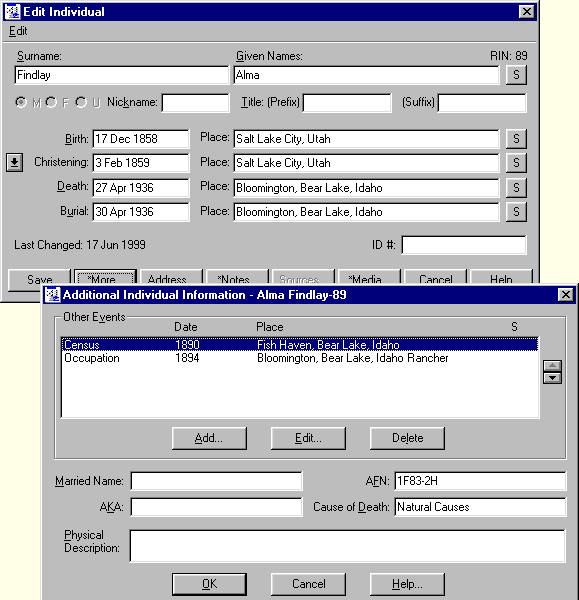
Task: Confirm with the OK button
Action: [x=209, y=584]
